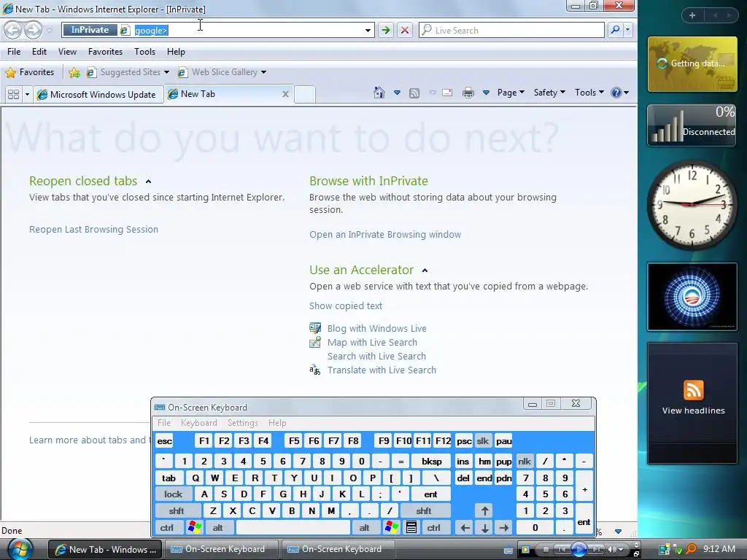
Task: Click Add to Favorites Bar icon
Action: pyautogui.click(x=74, y=72)
